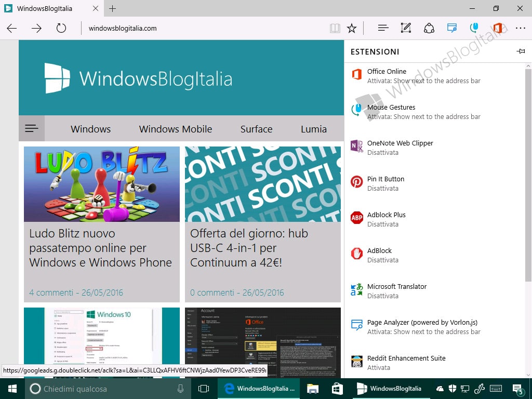Screen dimensions: 532x399
Task: Click the Web Note pen icon
Action: coord(406,28)
